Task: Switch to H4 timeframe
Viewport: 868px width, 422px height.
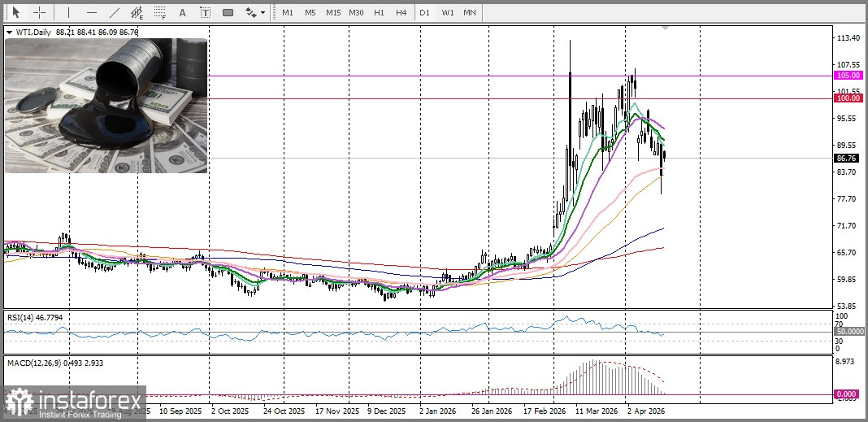Action: [401, 12]
